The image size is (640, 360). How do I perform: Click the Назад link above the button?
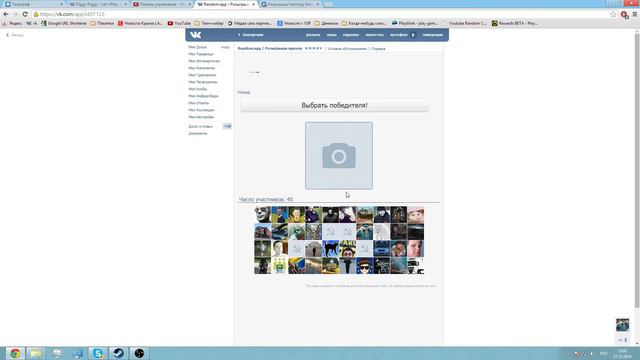click(x=244, y=93)
